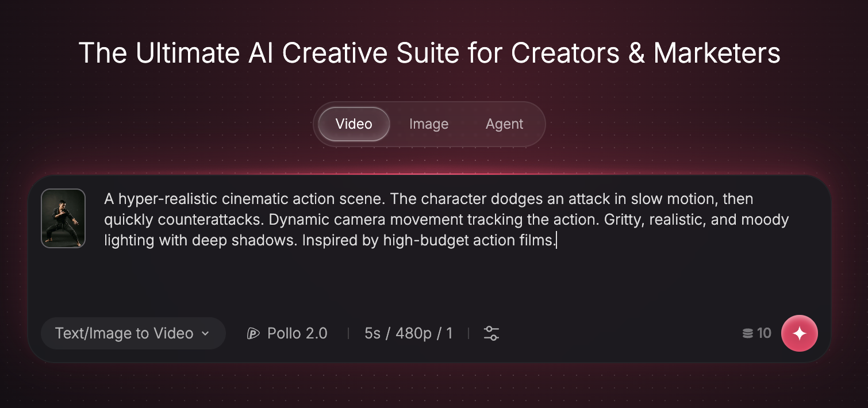Switch to the Image mode tab

429,124
